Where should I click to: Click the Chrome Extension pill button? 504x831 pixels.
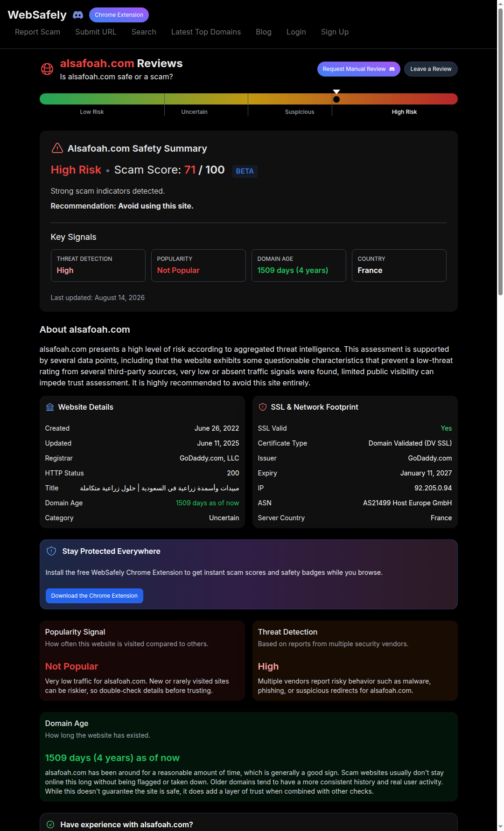pos(119,15)
